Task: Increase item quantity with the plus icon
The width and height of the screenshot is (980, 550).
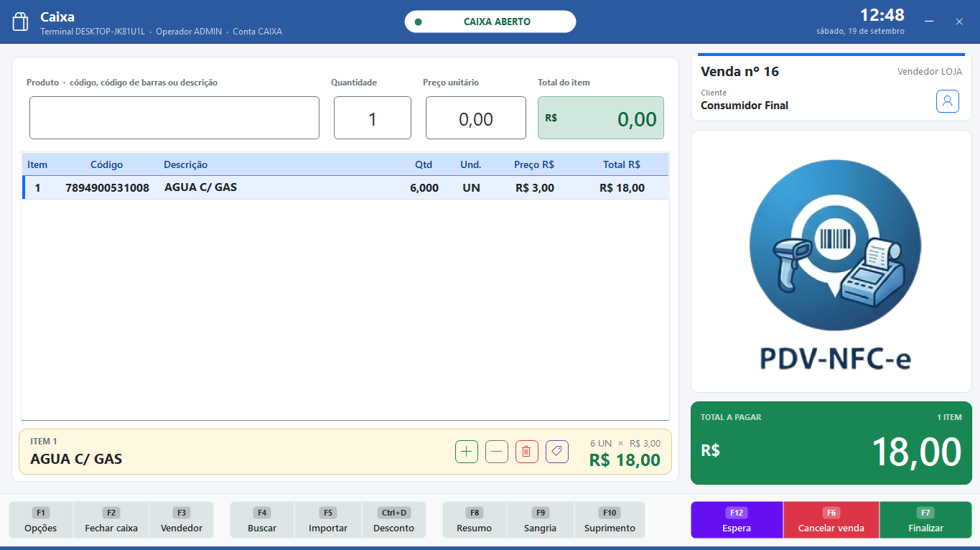Action: (467, 452)
